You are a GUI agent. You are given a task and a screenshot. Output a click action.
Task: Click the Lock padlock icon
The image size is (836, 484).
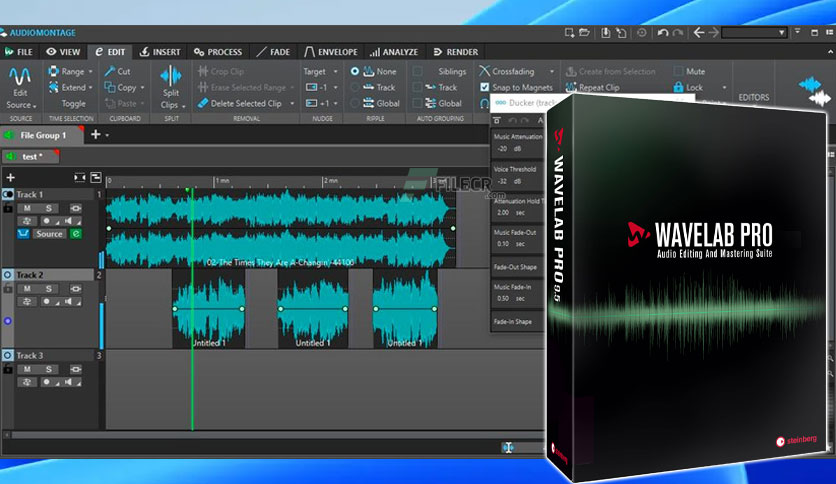[x=678, y=87]
